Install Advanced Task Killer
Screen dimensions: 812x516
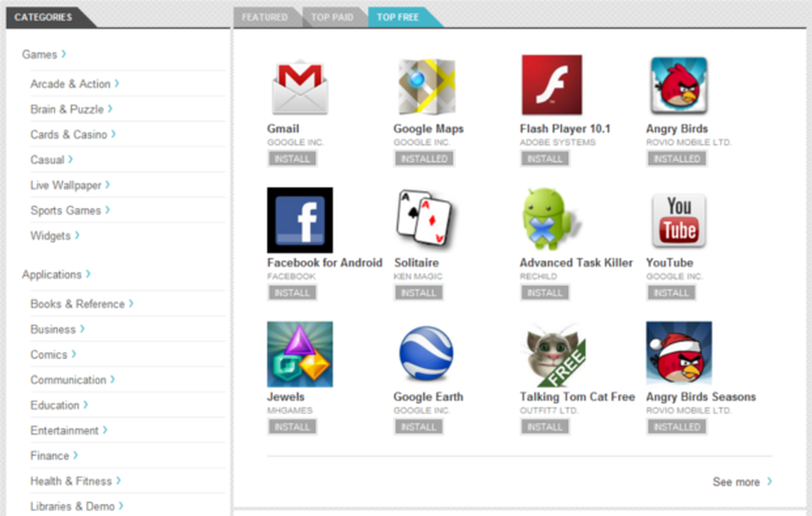tap(545, 293)
